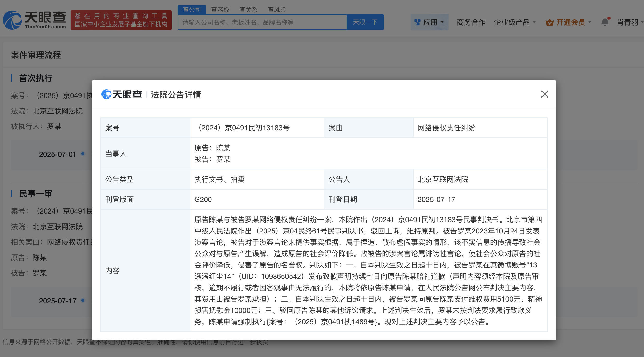644x357 pixels.
Task: Switch to the 查公司 tab
Action: pyautogui.click(x=192, y=10)
